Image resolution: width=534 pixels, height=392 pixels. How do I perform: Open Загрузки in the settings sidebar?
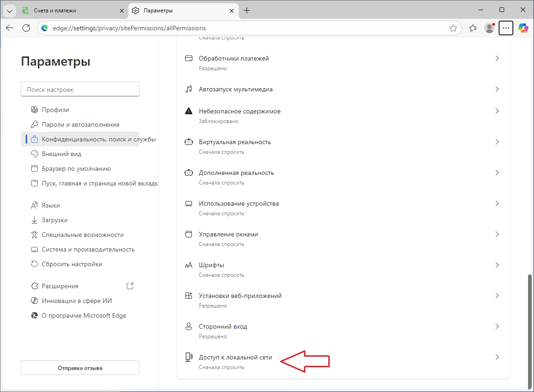[54, 220]
